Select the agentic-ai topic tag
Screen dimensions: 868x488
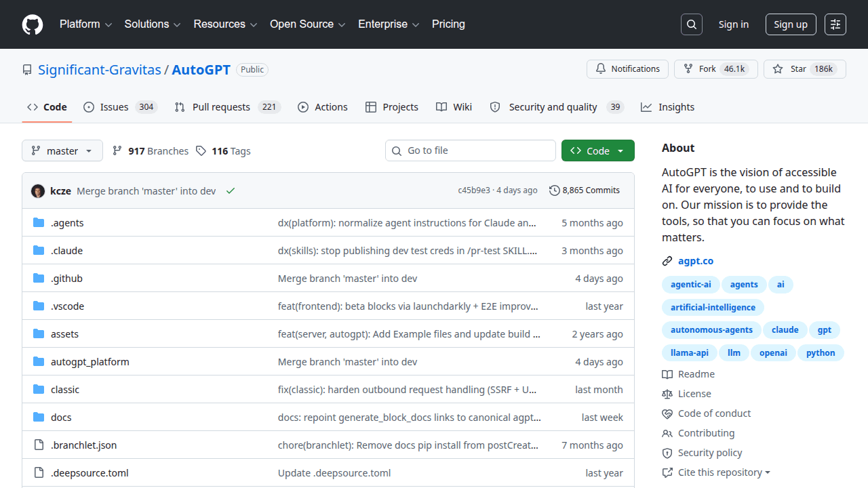tap(691, 285)
